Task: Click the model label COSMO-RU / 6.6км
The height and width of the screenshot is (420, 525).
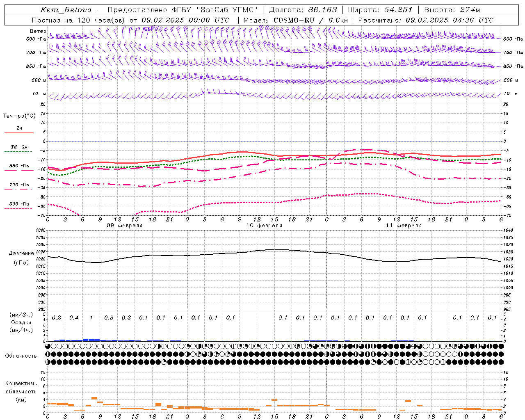Action: pos(310,20)
